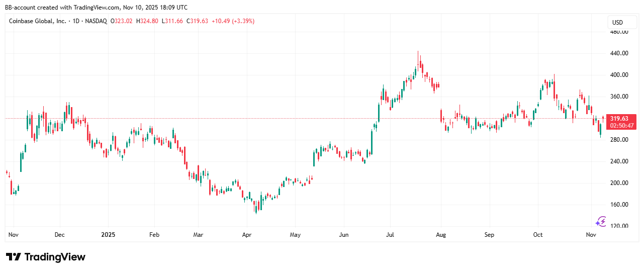644x272 pixels.
Task: Select the 1D interval label
Action: (77, 21)
